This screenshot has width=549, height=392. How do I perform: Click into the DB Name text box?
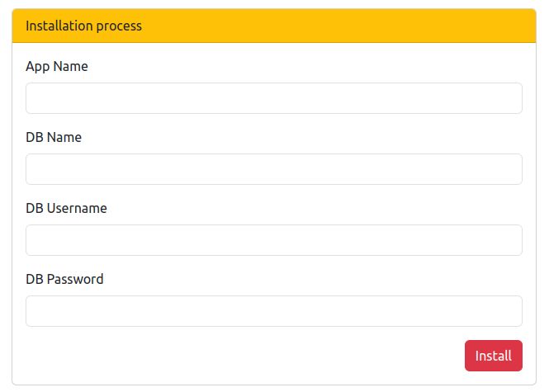point(274,169)
